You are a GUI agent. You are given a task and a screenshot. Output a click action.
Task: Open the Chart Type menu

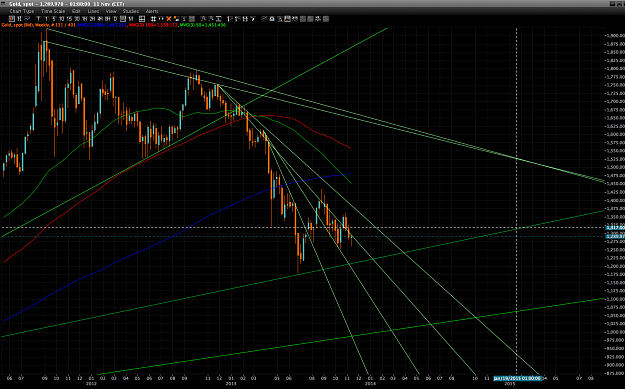click(22, 11)
